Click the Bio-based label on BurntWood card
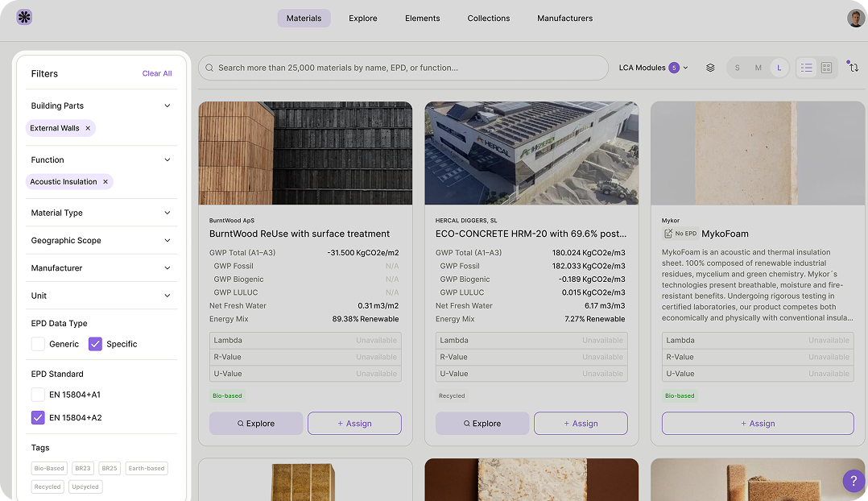Screen dimensions: 868x501 (227, 395)
